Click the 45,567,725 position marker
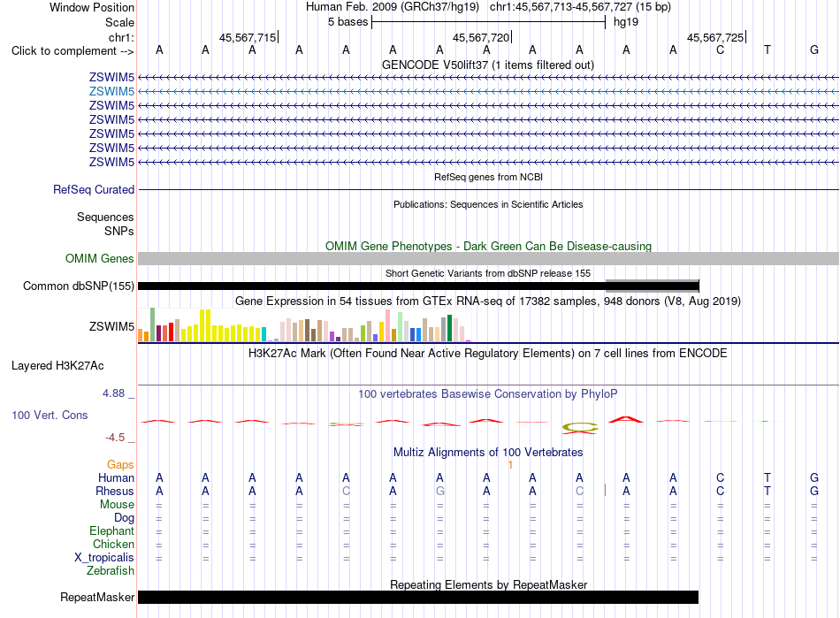 [x=715, y=37]
